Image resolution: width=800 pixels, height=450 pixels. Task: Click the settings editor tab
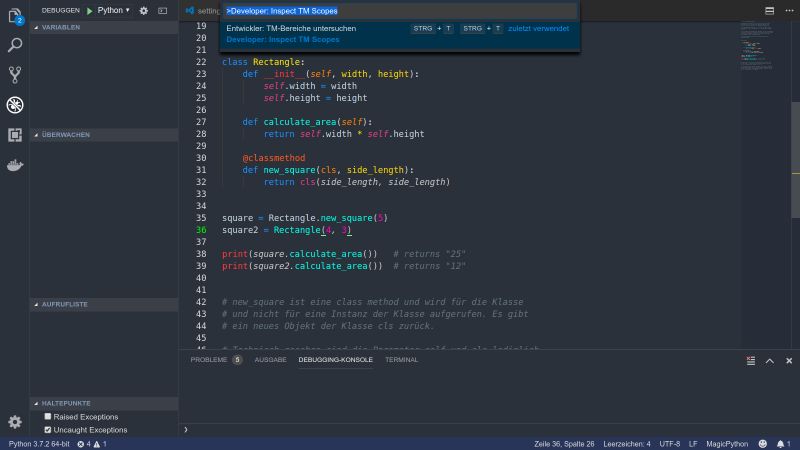click(203, 11)
